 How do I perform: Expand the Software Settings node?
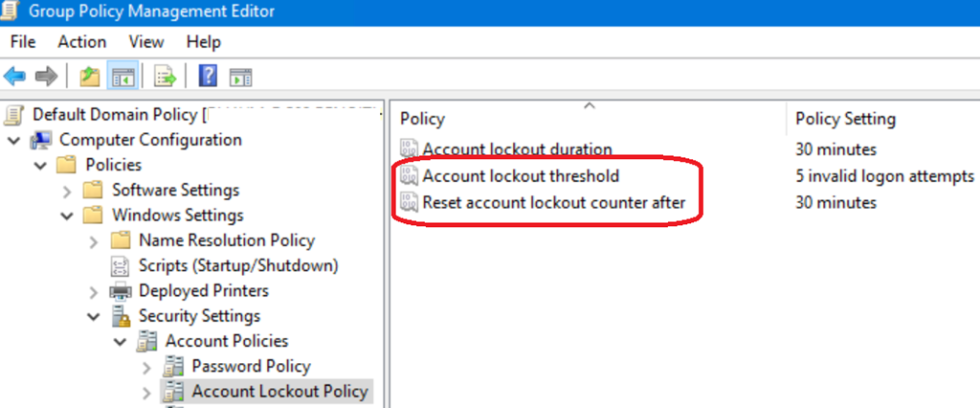tap(68, 191)
